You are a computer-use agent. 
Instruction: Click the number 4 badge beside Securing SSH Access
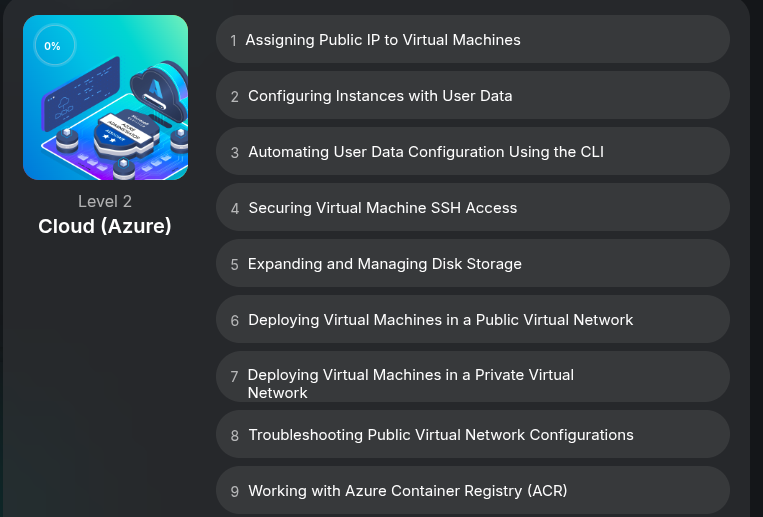tap(235, 209)
